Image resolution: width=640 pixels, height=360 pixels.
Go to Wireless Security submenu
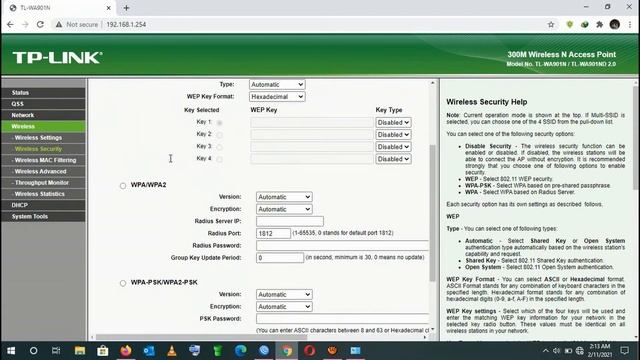tap(43, 149)
